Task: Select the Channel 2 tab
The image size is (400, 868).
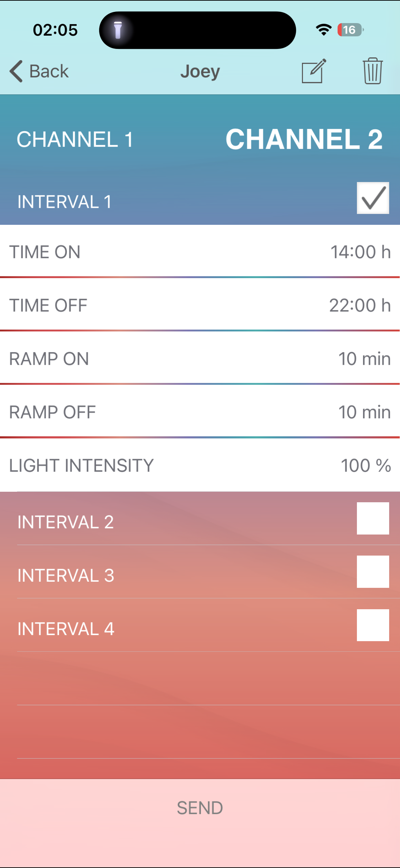Action: coord(304,139)
